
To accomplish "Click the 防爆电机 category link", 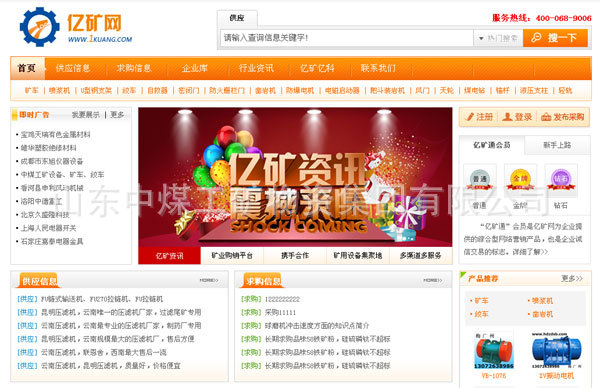I will [x=300, y=91].
